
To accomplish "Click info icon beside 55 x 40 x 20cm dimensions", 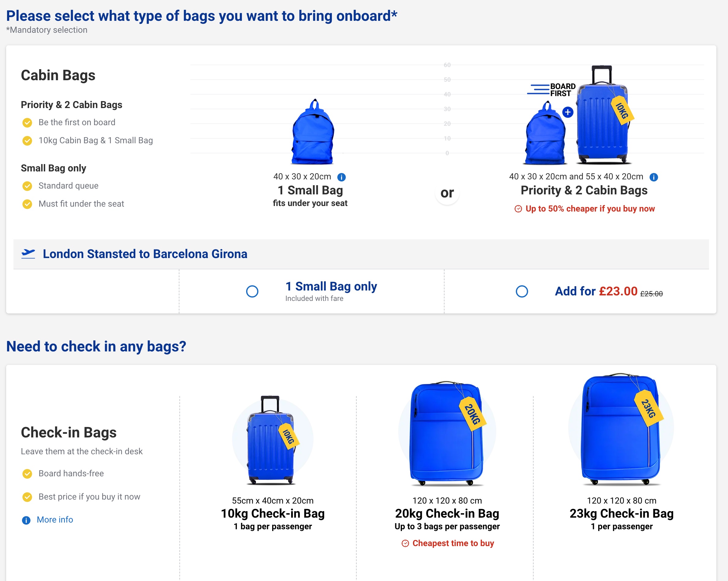I will pyautogui.click(x=653, y=177).
